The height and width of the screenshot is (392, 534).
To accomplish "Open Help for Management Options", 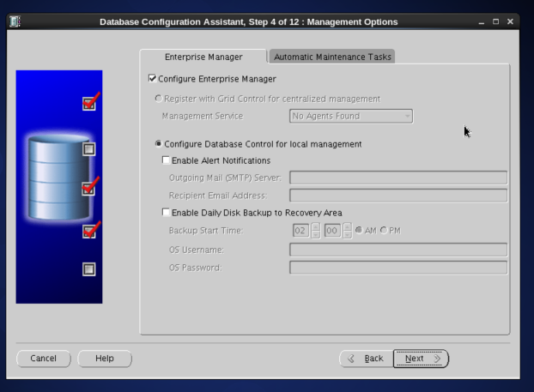I will [x=105, y=359].
